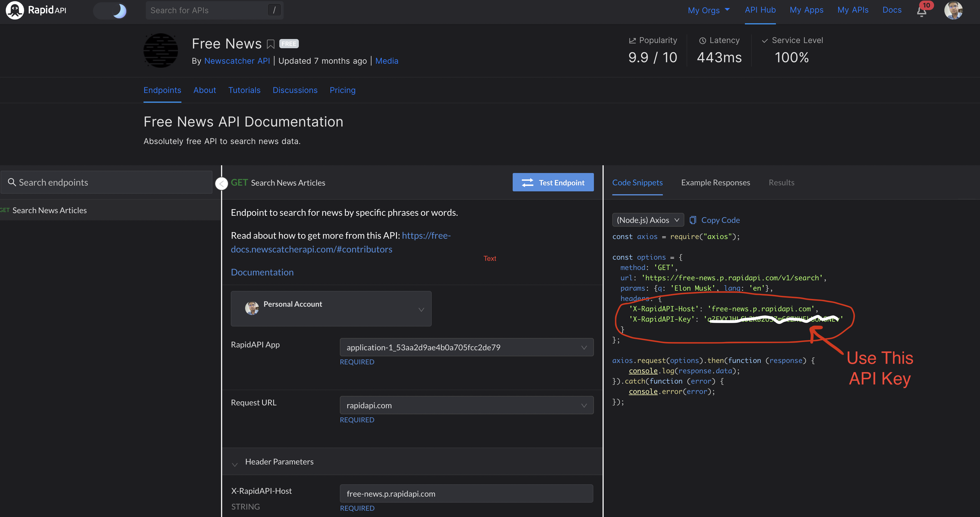
Task: Bookmark the Free News API
Action: 270,44
